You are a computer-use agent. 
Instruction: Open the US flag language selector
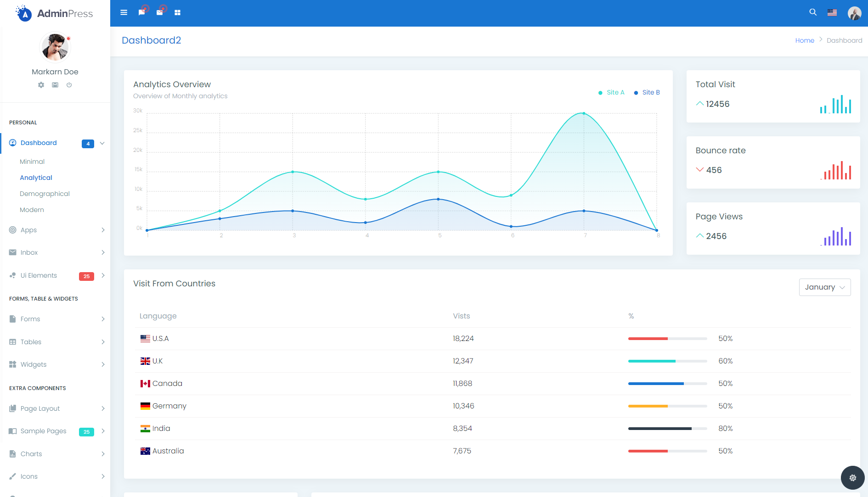832,12
